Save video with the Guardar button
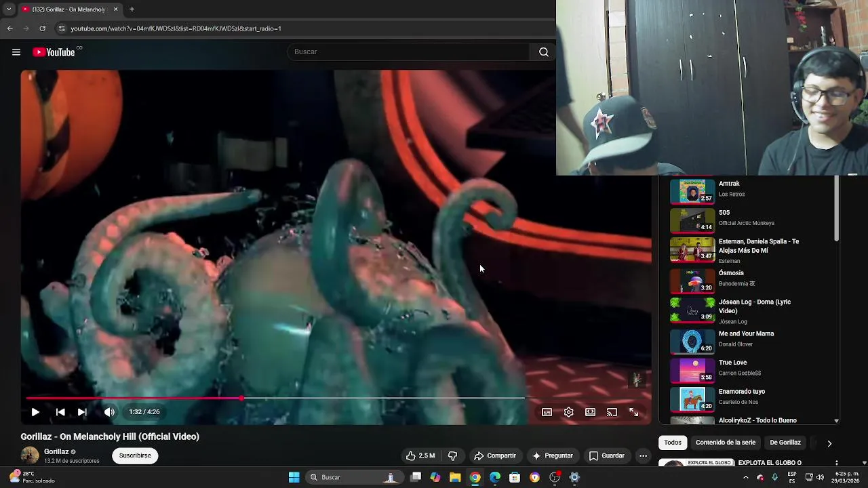This screenshot has width=868, height=488. pos(607,456)
